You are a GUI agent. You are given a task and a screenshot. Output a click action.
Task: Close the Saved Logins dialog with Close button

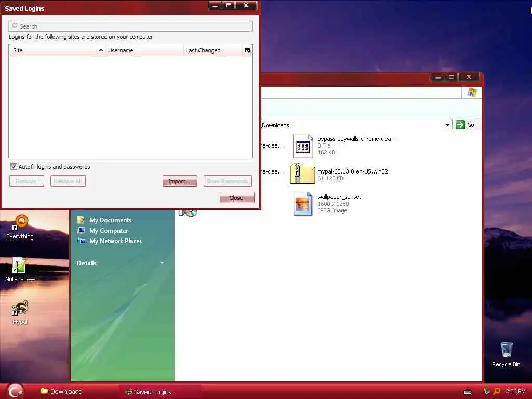pyautogui.click(x=237, y=197)
